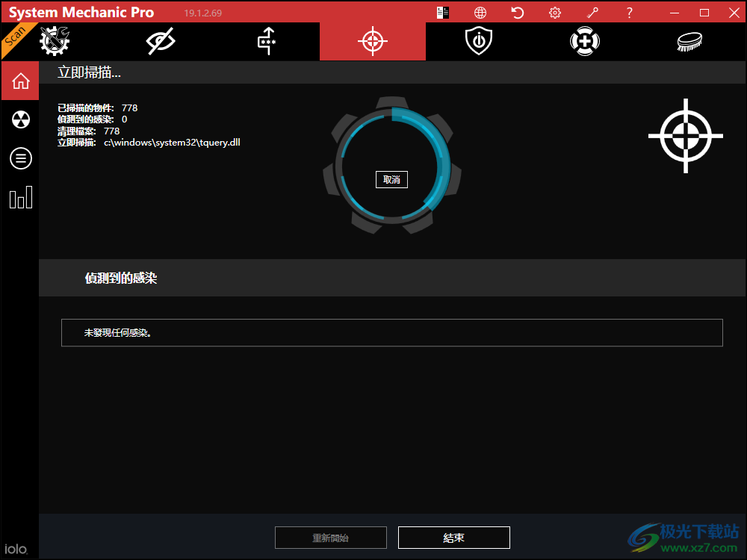Open the Toolbox gear-and-wrench icon
Viewport: 747px width, 560px height.
pos(55,41)
